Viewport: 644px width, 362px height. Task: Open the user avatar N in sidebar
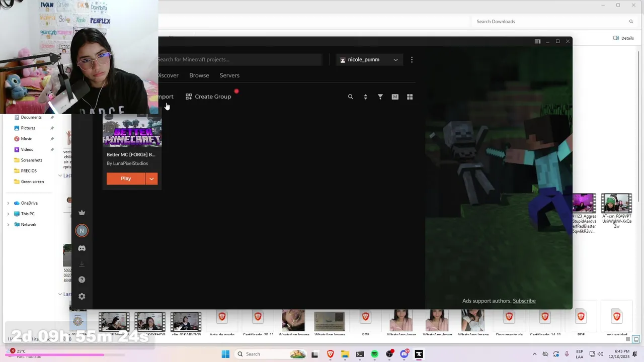82,231
